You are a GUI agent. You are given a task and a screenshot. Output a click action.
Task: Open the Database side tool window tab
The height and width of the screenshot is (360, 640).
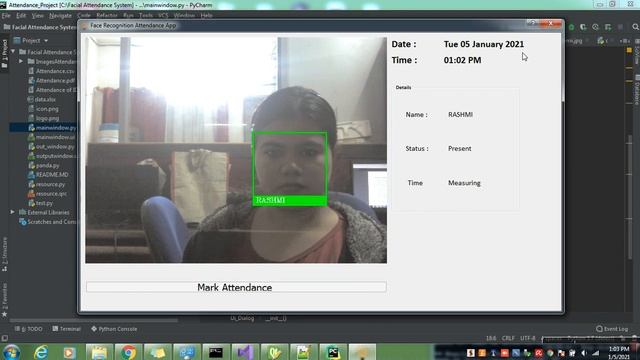pyautogui.click(x=636, y=91)
